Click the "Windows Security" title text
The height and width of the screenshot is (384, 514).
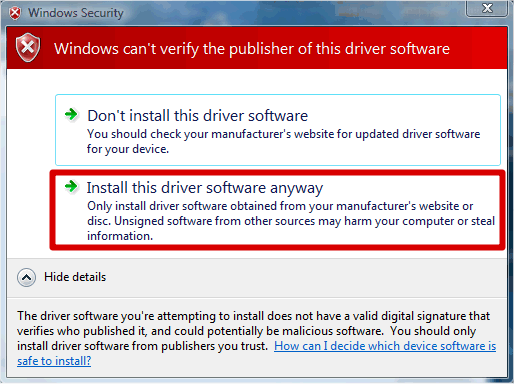click(76, 13)
